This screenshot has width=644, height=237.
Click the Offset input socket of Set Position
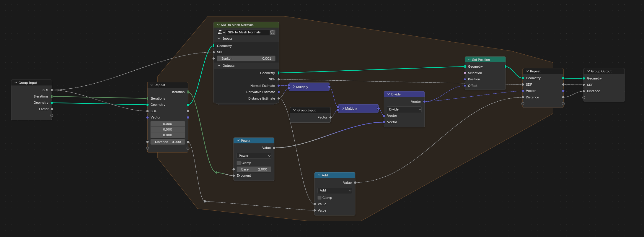click(465, 86)
